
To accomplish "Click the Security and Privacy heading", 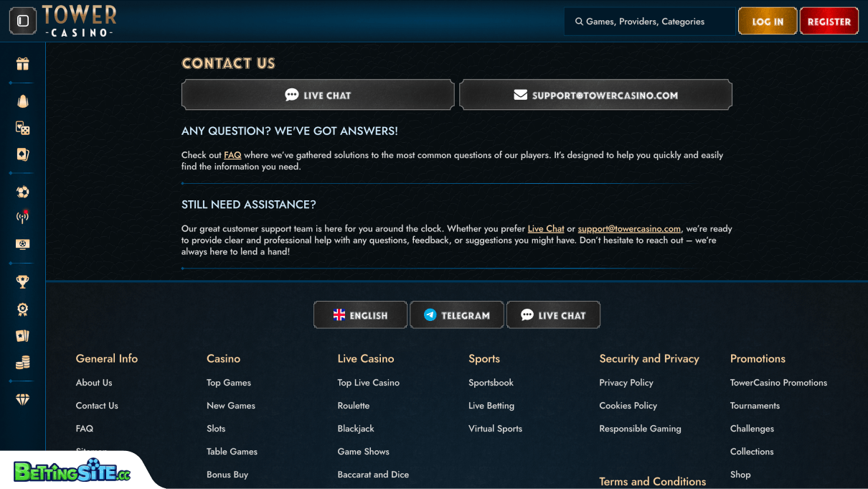I will tap(649, 358).
